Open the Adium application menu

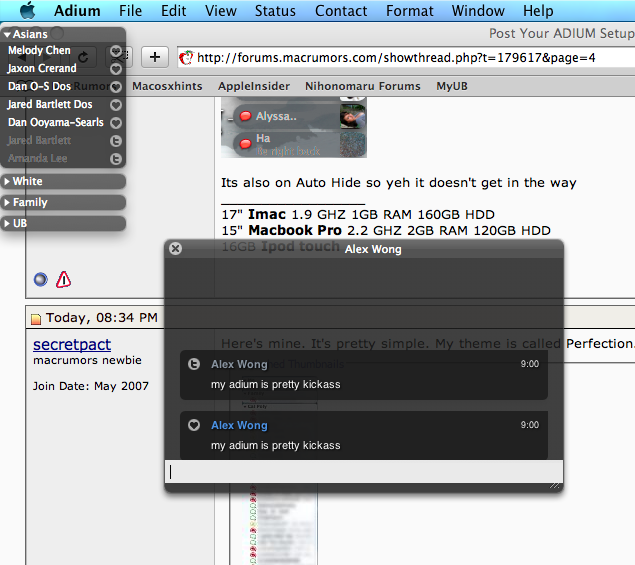pyautogui.click(x=77, y=11)
